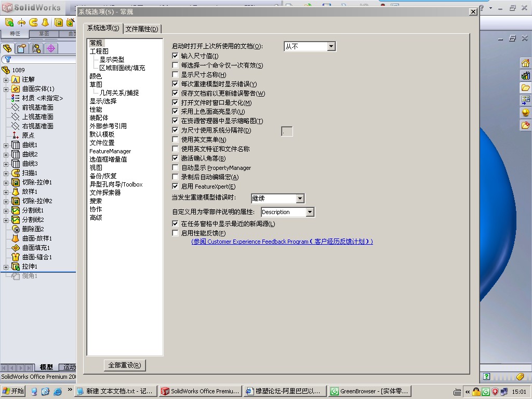Expand the 注解 tree node
The height and width of the screenshot is (399, 532).
pyautogui.click(x=6, y=80)
